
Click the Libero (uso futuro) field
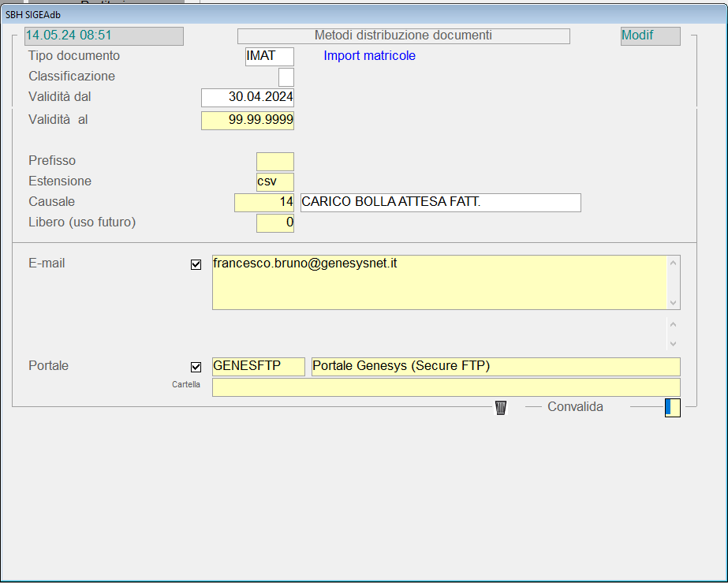274,223
